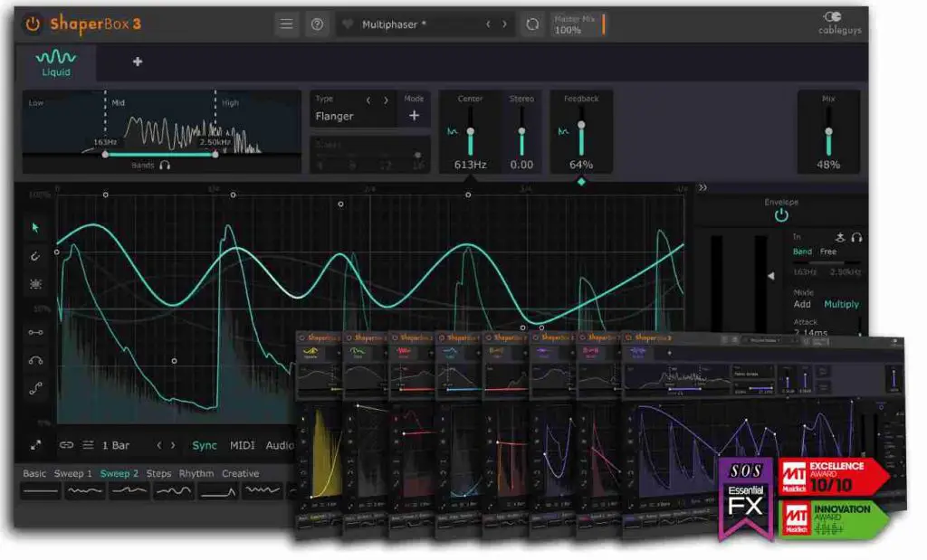927x560 pixels.
Task: Click the Center modulation wave icon
Action: coord(453,132)
